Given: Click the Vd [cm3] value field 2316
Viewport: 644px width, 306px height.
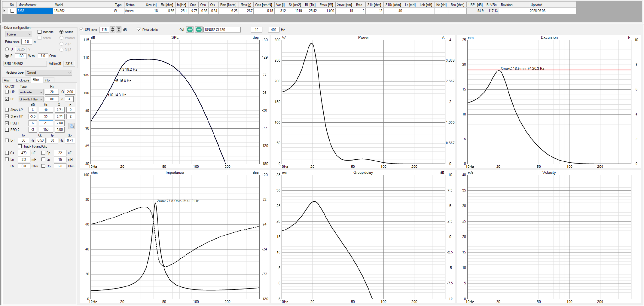Looking at the screenshot, I should click(x=69, y=64).
